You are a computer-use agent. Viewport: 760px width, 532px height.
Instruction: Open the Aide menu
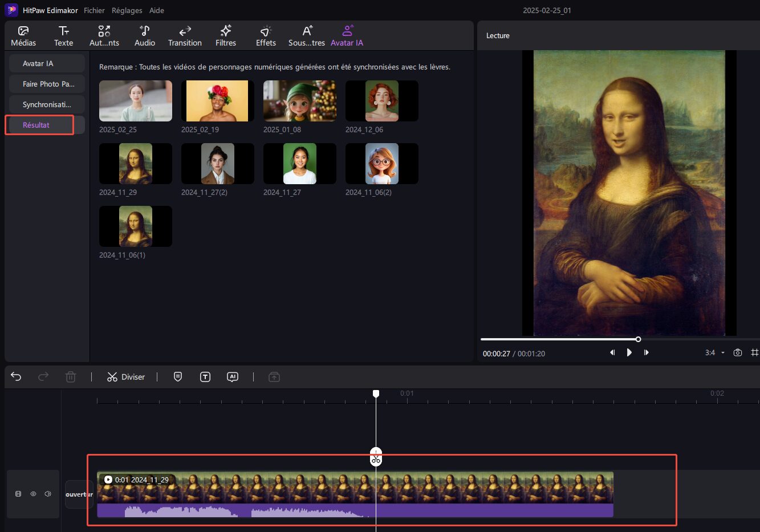[157, 10]
